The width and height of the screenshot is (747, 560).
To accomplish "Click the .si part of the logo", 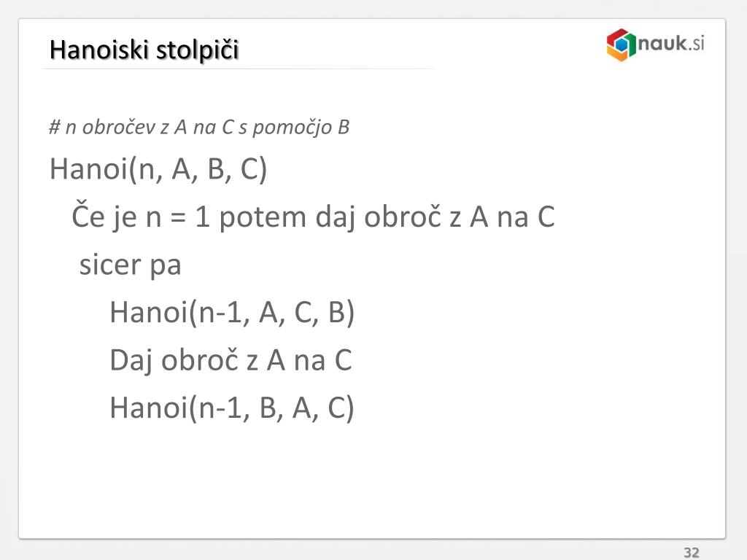I will coord(697,44).
